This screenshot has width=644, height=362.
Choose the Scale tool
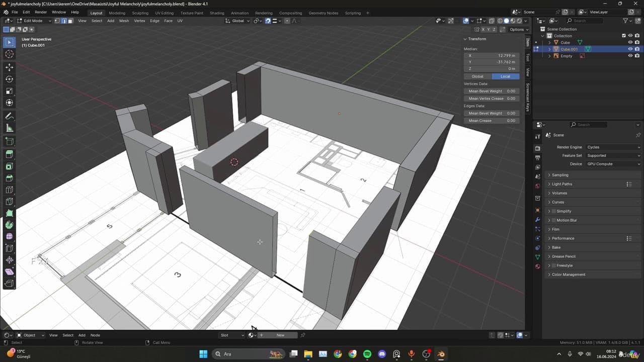coord(9,91)
